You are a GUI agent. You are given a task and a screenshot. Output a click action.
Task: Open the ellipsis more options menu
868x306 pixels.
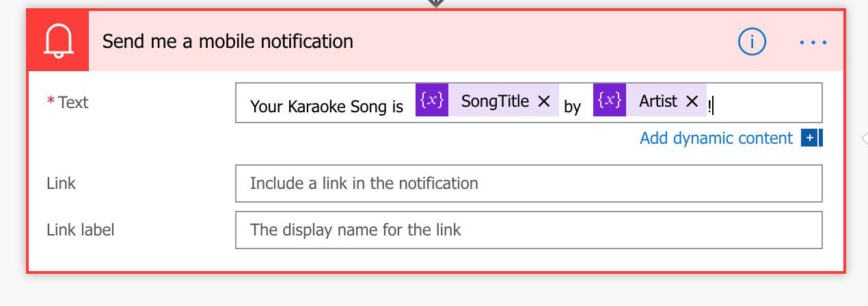(813, 42)
